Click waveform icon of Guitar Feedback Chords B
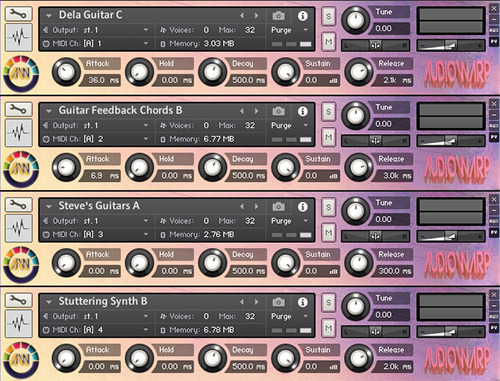Viewport: 500px width, 381px height. coord(19,133)
